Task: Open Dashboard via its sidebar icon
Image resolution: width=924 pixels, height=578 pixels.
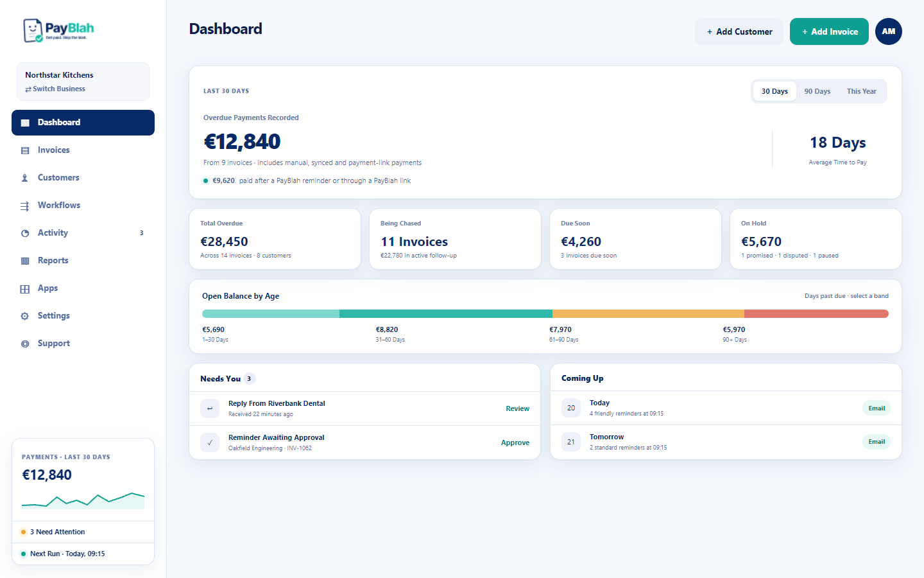Action: pos(25,123)
